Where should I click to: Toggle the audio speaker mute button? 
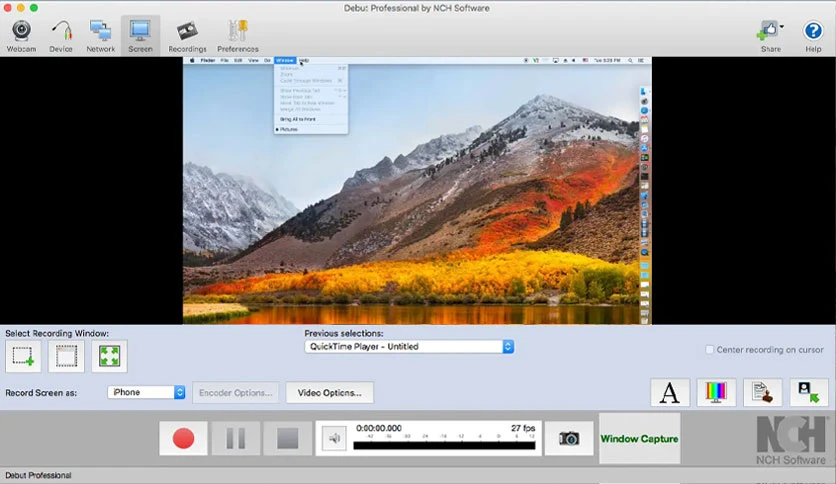coord(334,439)
